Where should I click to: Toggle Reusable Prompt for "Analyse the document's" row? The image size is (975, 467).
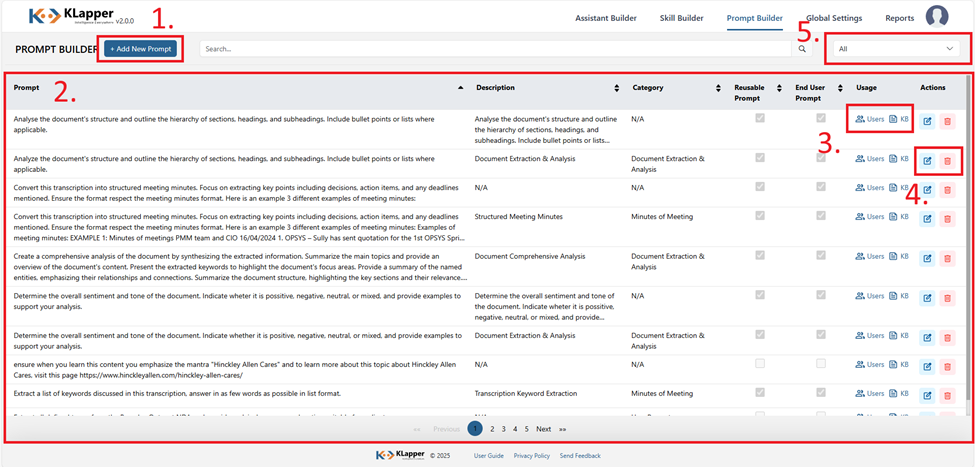pos(760,118)
